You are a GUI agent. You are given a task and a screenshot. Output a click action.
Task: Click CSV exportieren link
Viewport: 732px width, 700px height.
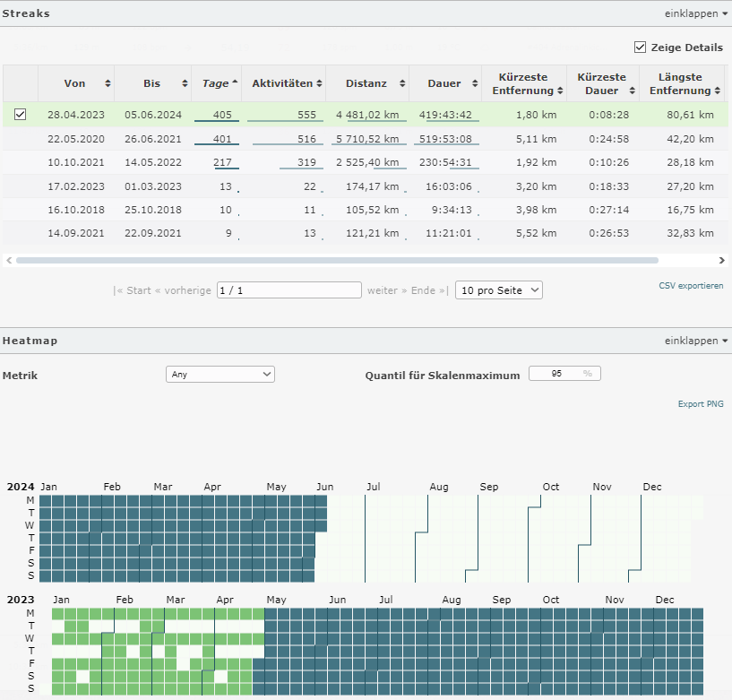click(x=690, y=286)
